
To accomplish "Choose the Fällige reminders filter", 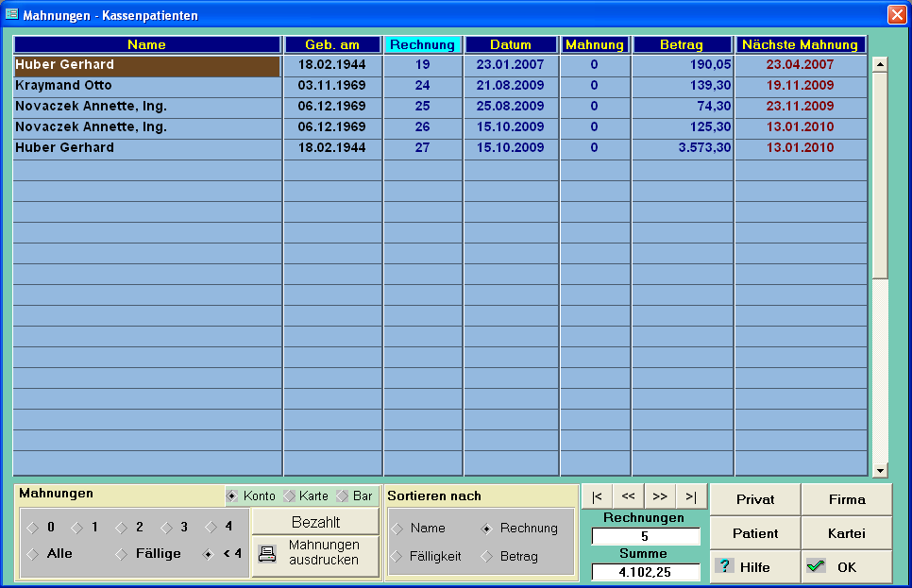I will 122,554.
